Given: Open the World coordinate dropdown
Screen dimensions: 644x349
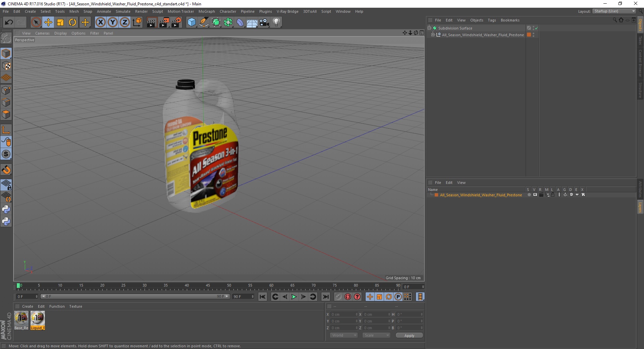Looking at the screenshot, I should (343, 335).
